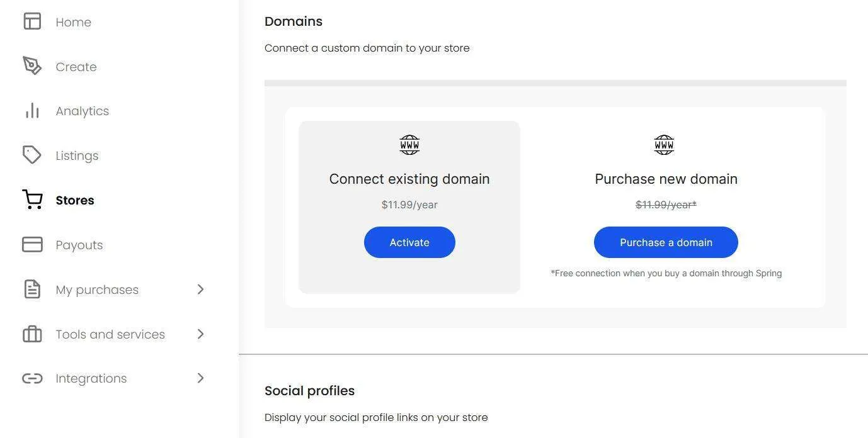Open the Payouts menu item
Screen dimensions: 868x438
tap(79, 245)
